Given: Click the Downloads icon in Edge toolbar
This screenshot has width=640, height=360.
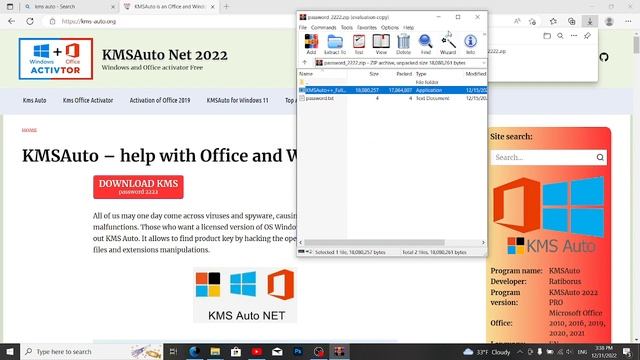Looking at the screenshot, I should click(x=590, y=21).
